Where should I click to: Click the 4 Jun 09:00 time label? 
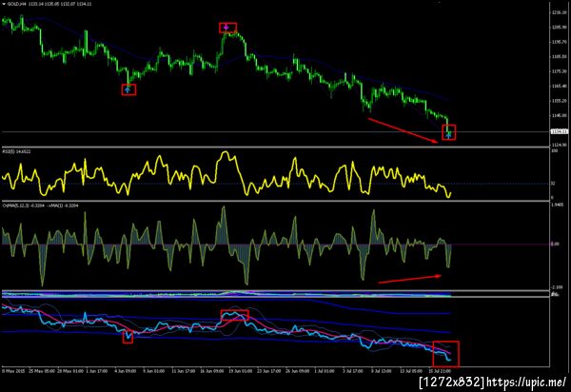(126, 371)
